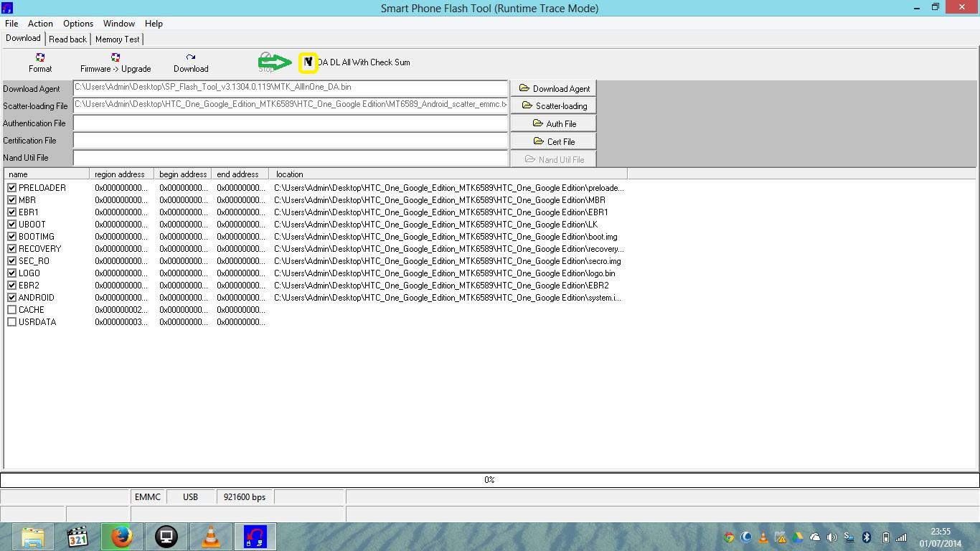
Task: Open Firefox from the taskbar
Action: [x=121, y=536]
